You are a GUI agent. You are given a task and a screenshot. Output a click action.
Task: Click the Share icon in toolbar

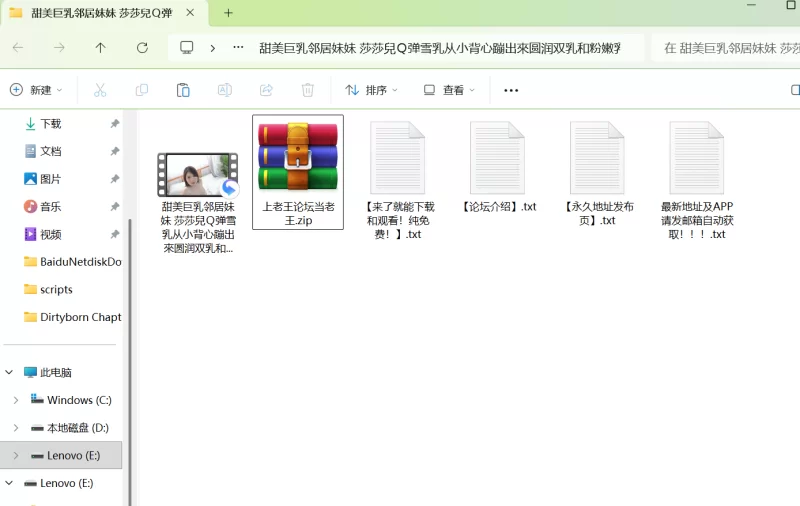tap(266, 90)
